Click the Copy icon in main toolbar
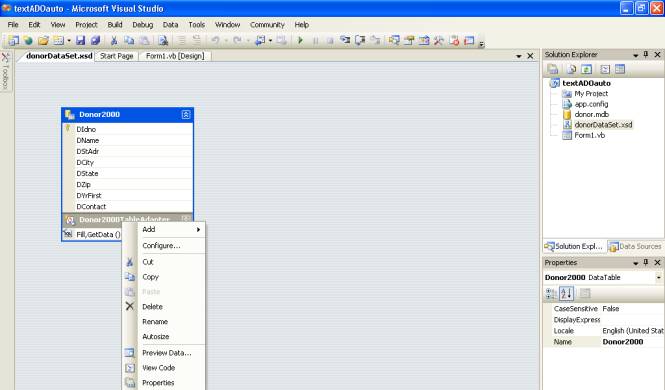The image size is (665, 390). pyautogui.click(x=129, y=41)
